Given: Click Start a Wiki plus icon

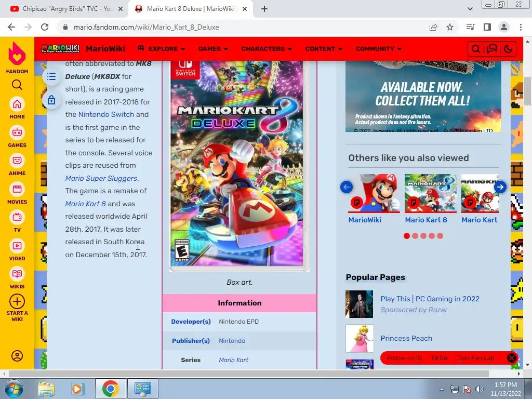Looking at the screenshot, I should click(17, 301).
